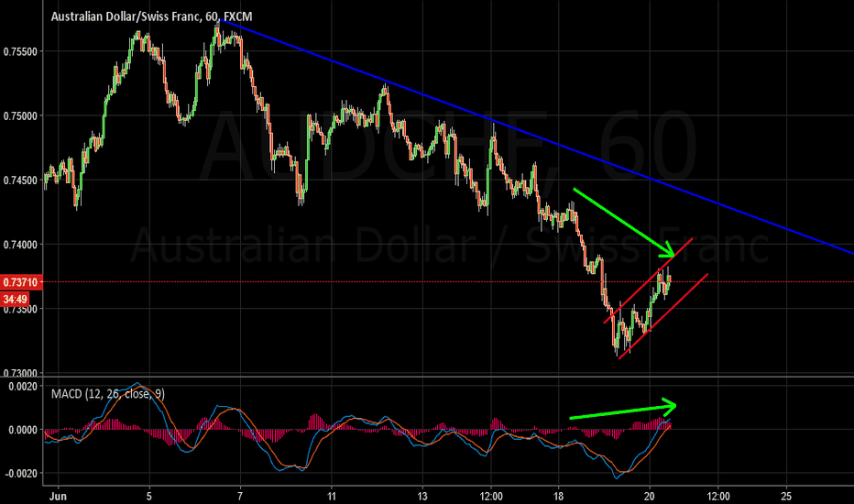Click the Jun date label on time axis
Screen dimensions: 854x504
[58, 496]
